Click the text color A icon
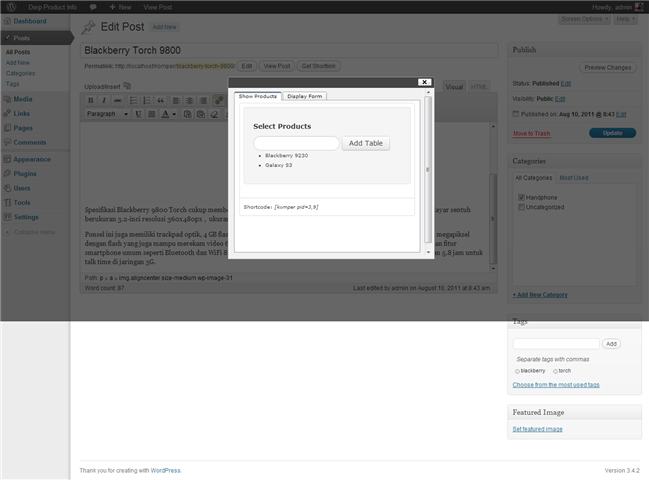The height and width of the screenshot is (480, 649). (x=165, y=114)
